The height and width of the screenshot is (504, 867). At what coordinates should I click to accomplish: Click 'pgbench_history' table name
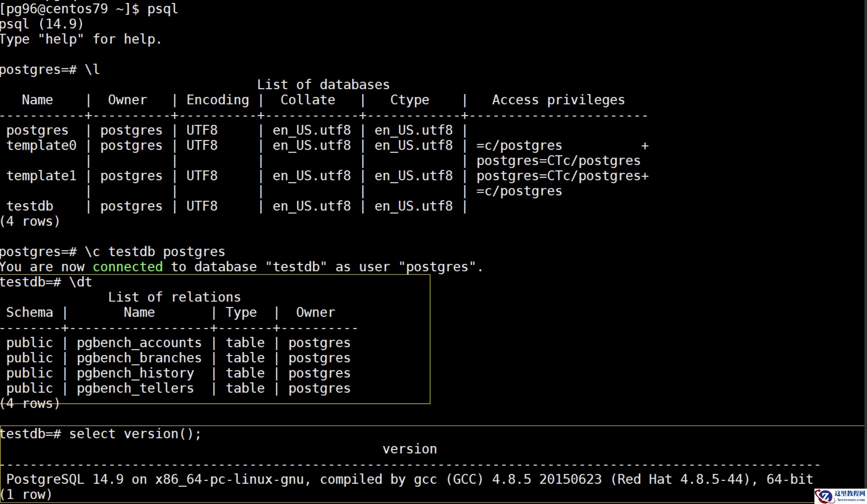pyautogui.click(x=135, y=373)
